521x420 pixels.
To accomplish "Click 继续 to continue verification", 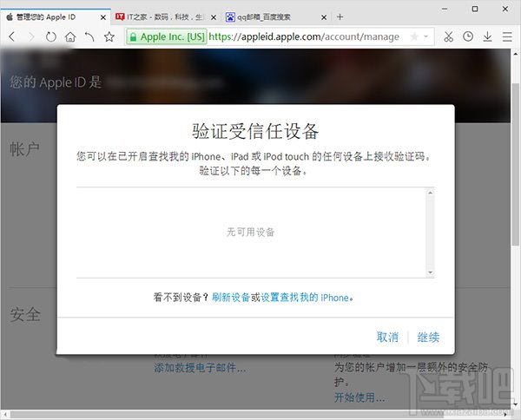I will [428, 337].
